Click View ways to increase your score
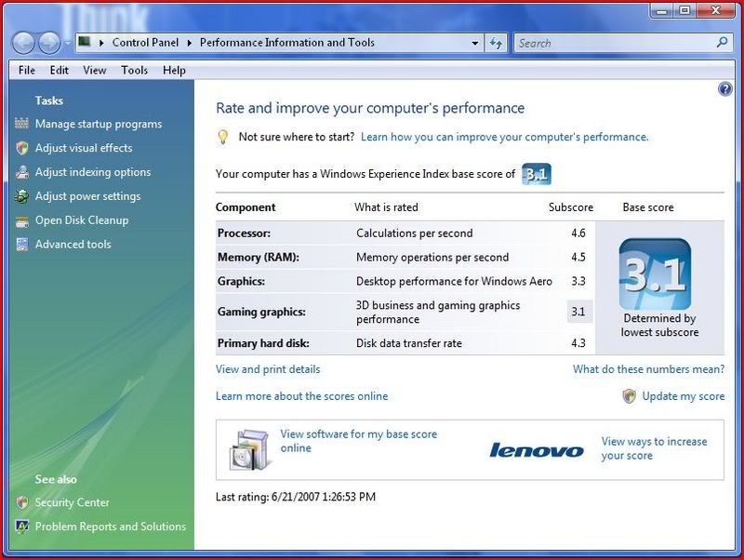 coord(655,448)
